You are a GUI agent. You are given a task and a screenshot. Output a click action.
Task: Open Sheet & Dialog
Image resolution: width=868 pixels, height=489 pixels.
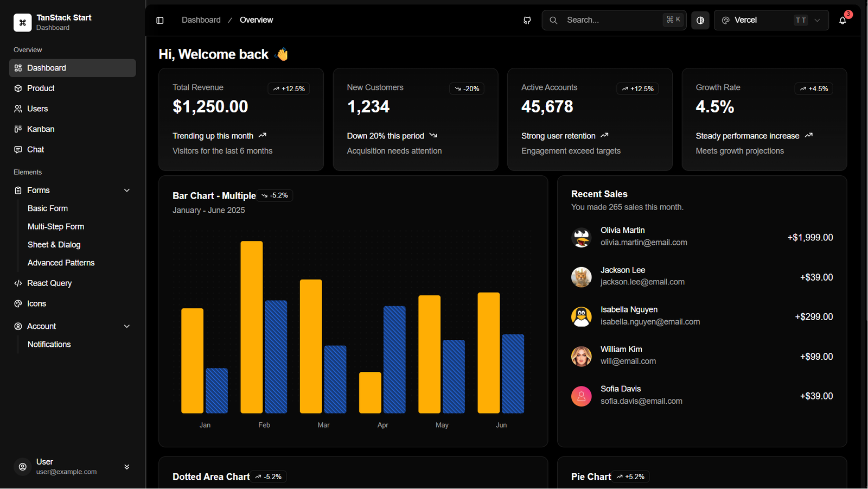(x=54, y=245)
